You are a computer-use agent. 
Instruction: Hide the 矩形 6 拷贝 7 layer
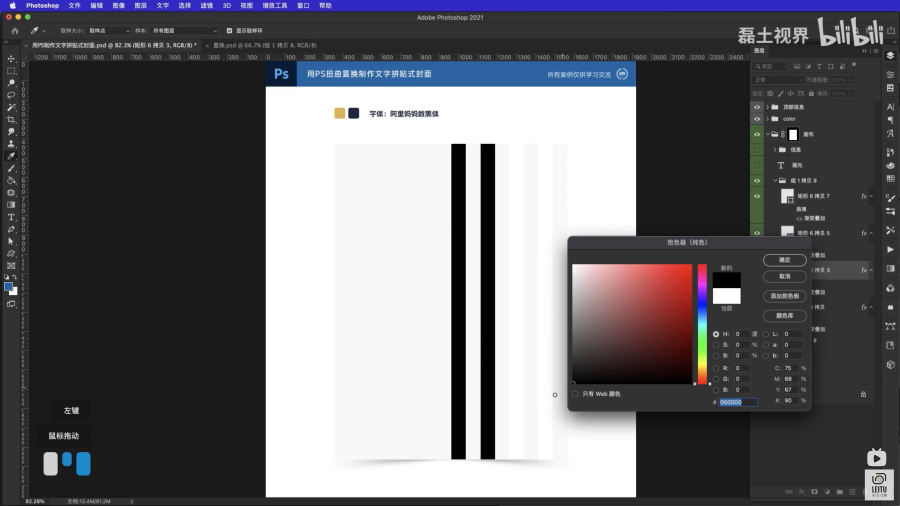click(x=757, y=196)
